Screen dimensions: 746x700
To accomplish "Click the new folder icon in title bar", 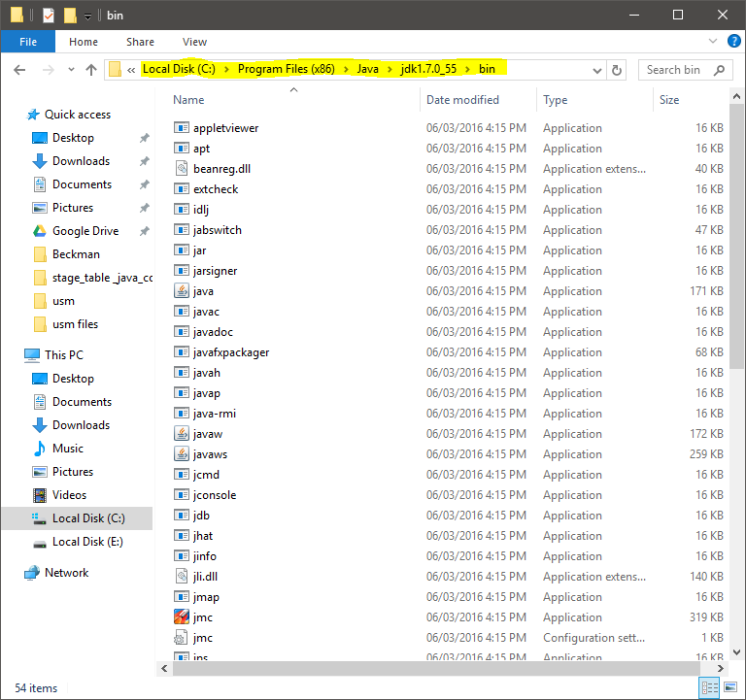I will 70,16.
